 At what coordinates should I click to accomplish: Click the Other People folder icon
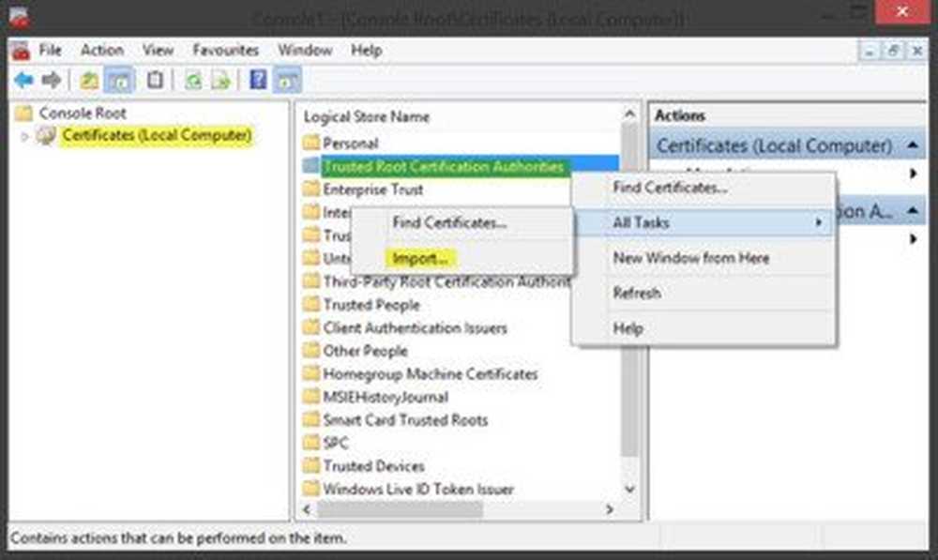pos(311,351)
